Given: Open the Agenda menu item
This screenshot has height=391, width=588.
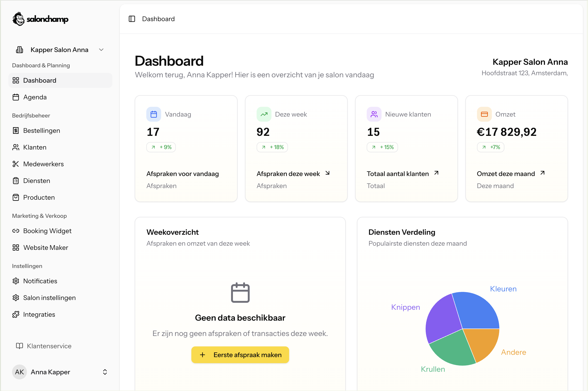Looking at the screenshot, I should point(35,97).
